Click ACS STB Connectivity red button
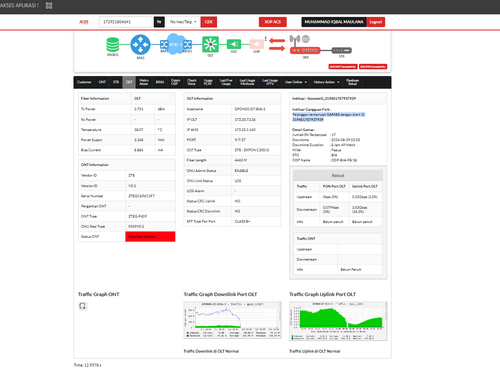The image size is (500, 370). click(373, 67)
